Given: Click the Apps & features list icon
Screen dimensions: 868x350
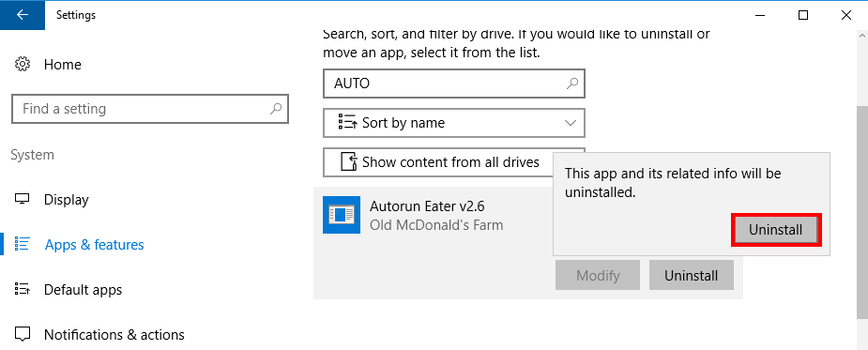Looking at the screenshot, I should pos(23,245).
